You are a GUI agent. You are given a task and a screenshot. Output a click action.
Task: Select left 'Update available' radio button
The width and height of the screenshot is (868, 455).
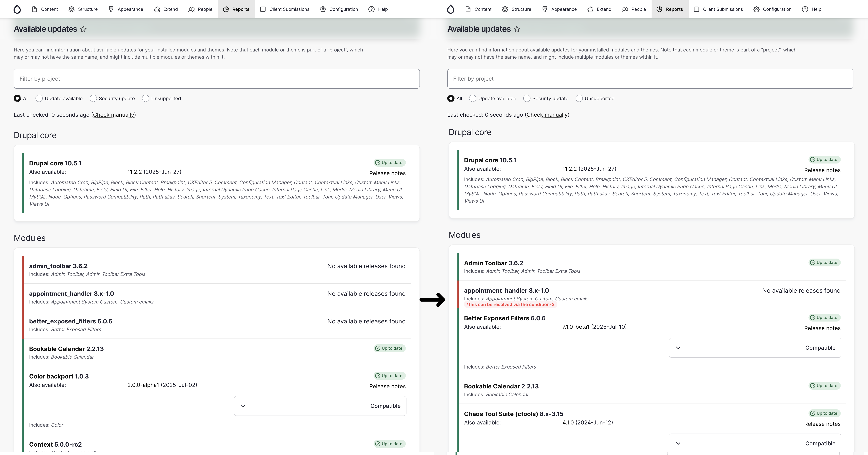coord(39,98)
